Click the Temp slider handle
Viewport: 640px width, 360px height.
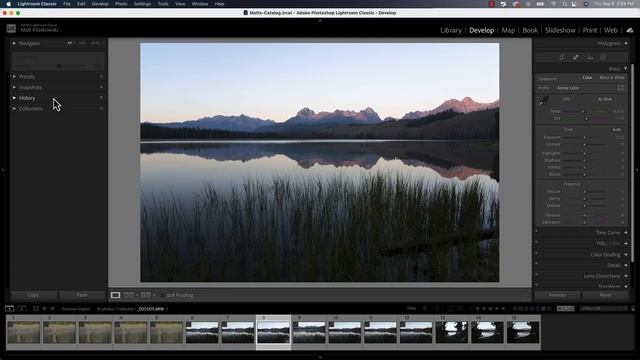point(583,111)
